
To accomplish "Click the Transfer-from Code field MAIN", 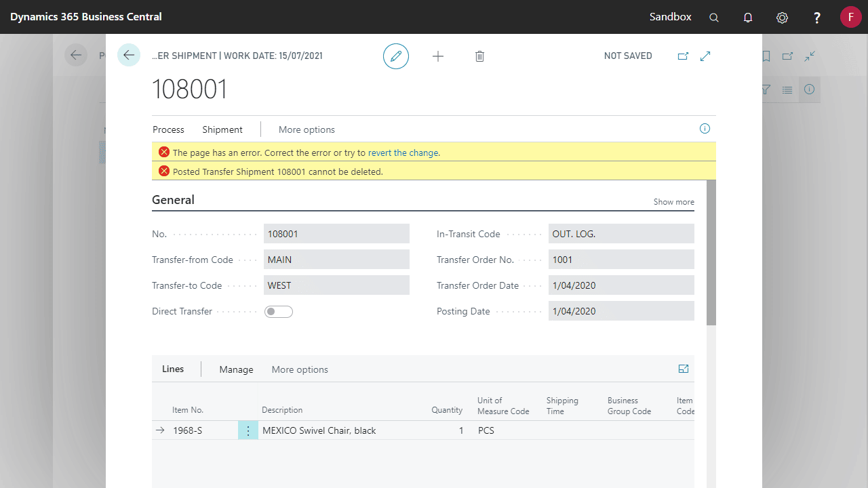I will click(x=336, y=260).
